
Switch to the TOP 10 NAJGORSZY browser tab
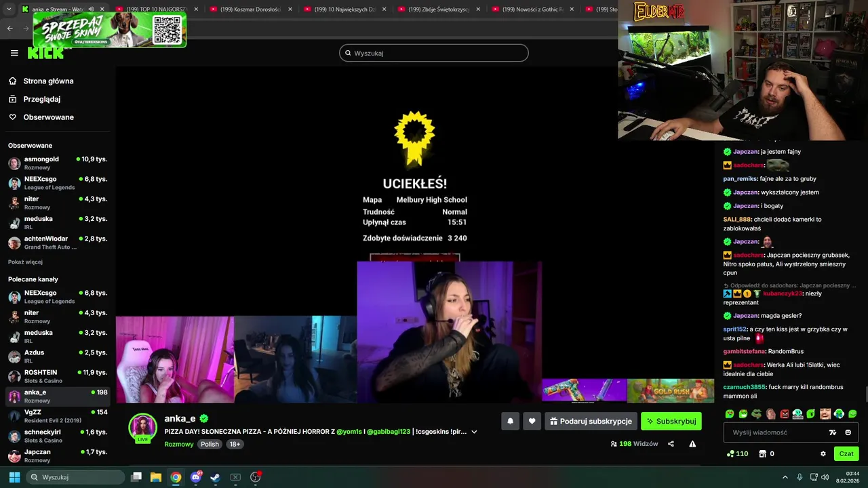[x=157, y=9]
